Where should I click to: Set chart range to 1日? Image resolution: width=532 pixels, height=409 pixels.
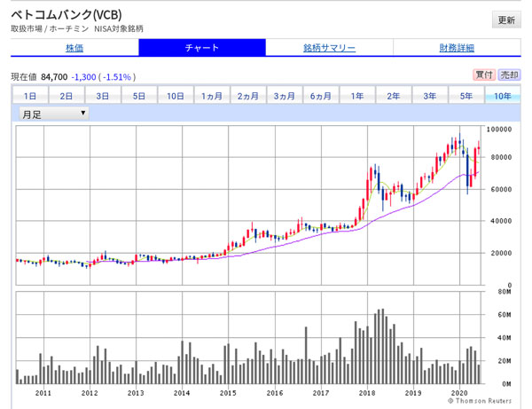[30, 96]
